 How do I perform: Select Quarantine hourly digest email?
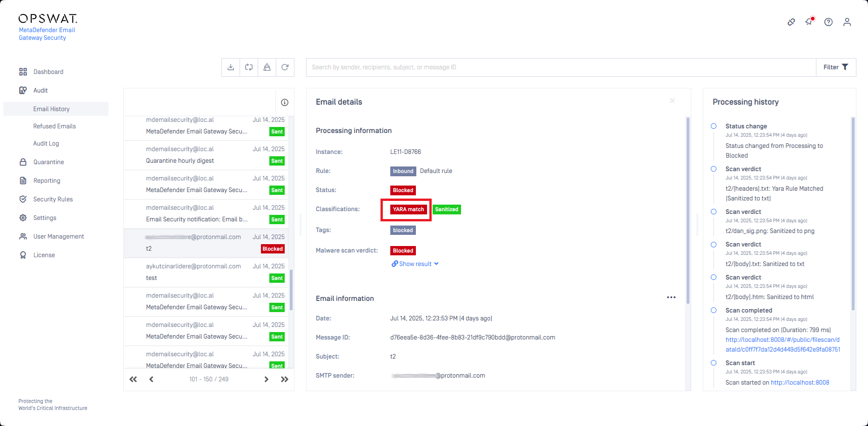pos(206,155)
